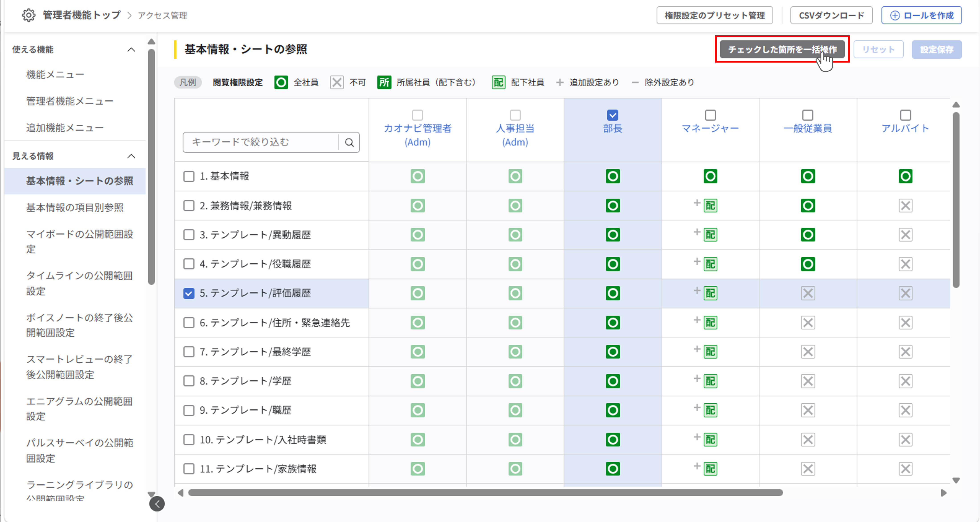
Task: Click 一般従業員 circle icon for 1. 基本情報
Action: (x=808, y=176)
